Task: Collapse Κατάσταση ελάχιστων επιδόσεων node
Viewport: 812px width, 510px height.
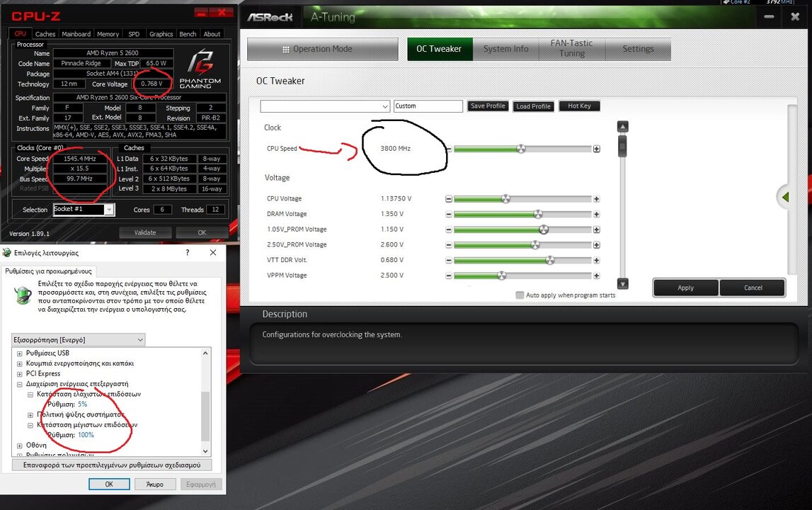Action: point(30,395)
